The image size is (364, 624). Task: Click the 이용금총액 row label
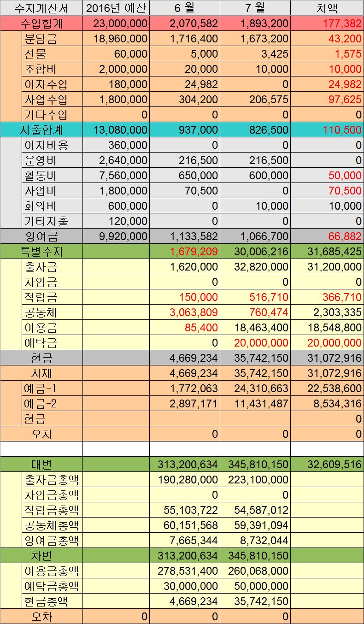point(52,571)
